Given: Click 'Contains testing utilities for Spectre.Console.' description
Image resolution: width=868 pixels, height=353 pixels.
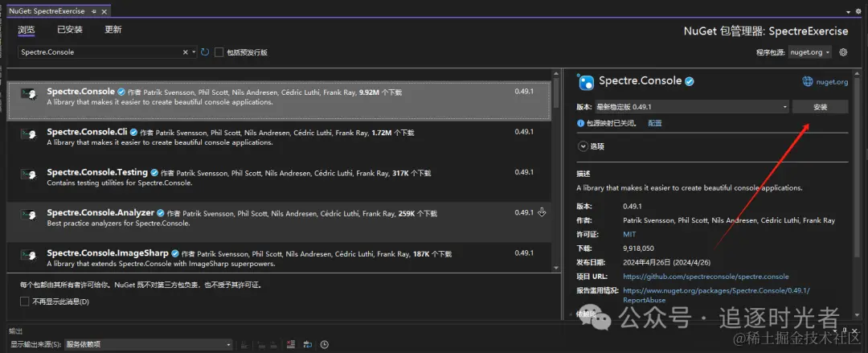Looking at the screenshot, I should pyautogui.click(x=120, y=183).
